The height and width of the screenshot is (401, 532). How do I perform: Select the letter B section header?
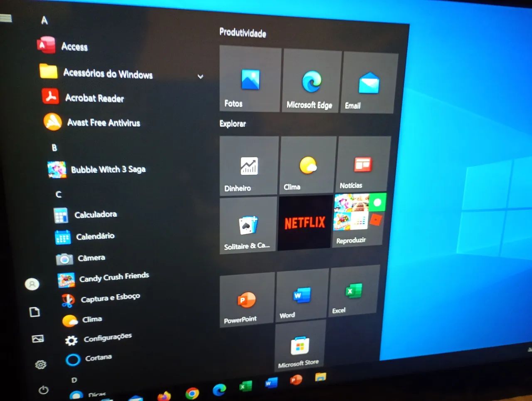54,148
